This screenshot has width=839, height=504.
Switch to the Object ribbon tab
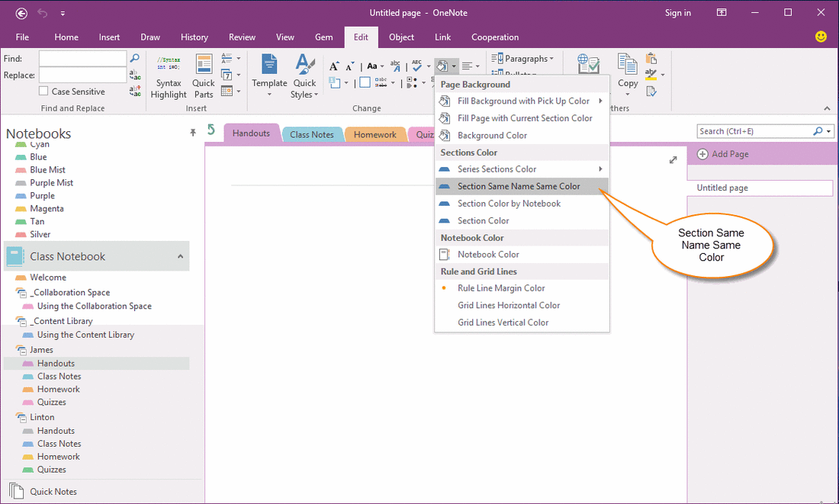coord(401,37)
